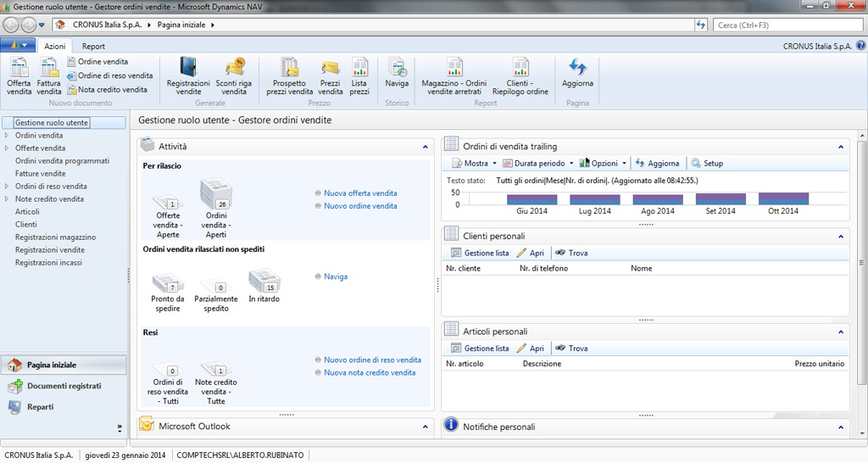Expand the Ordini vendita tree node
868x463 pixels.
point(8,136)
